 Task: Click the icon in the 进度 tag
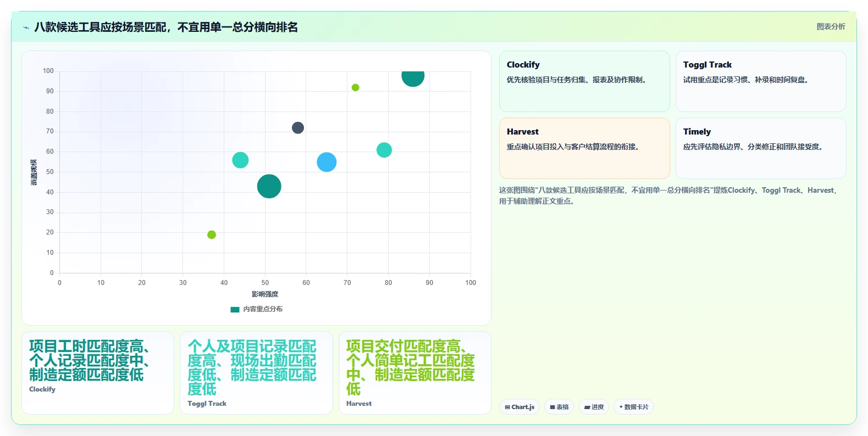[x=587, y=407]
